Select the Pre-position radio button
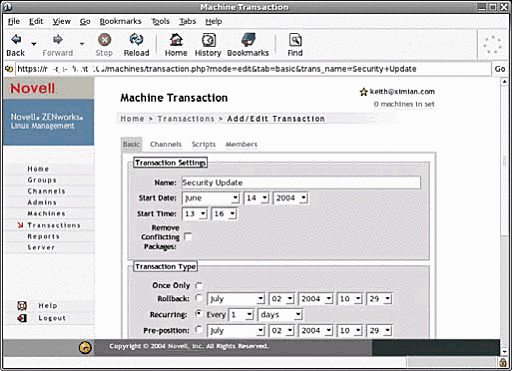 tap(199, 330)
